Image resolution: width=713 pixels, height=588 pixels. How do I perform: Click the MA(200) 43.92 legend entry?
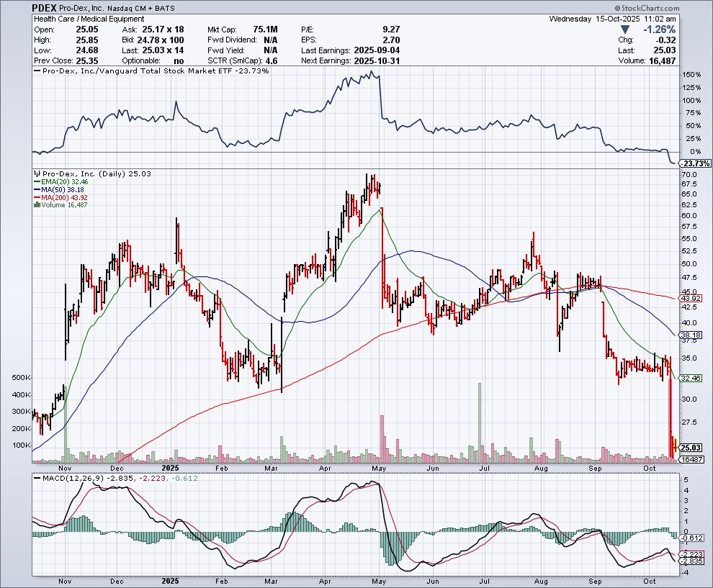point(61,198)
